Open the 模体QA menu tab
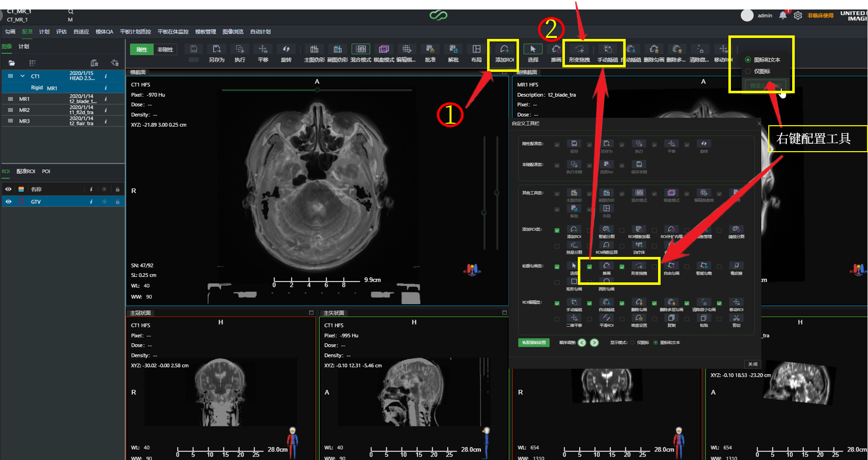The height and width of the screenshot is (460, 868). tap(104, 31)
